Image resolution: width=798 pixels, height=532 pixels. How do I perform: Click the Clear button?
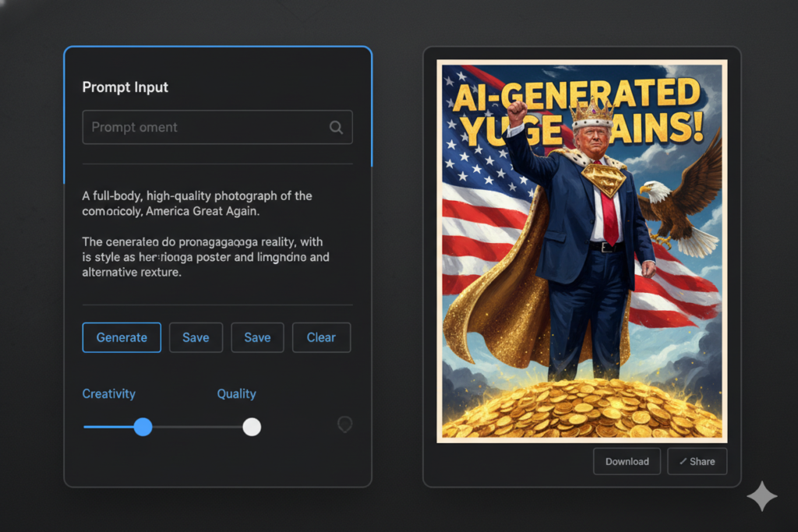tap(321, 337)
